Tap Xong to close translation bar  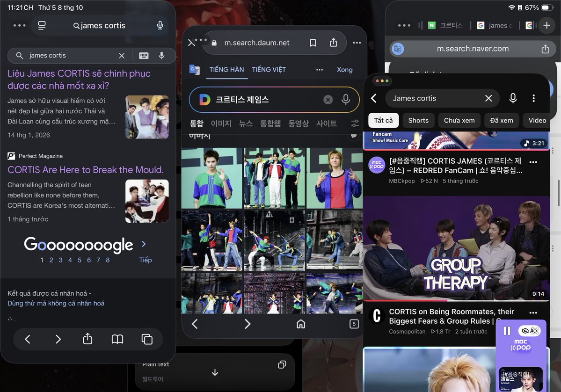click(344, 70)
